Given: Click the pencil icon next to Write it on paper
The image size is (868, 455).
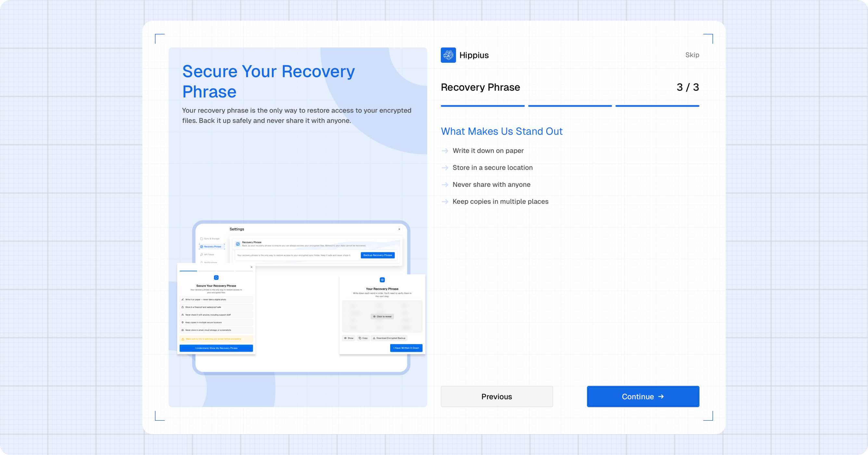Looking at the screenshot, I should click(183, 300).
